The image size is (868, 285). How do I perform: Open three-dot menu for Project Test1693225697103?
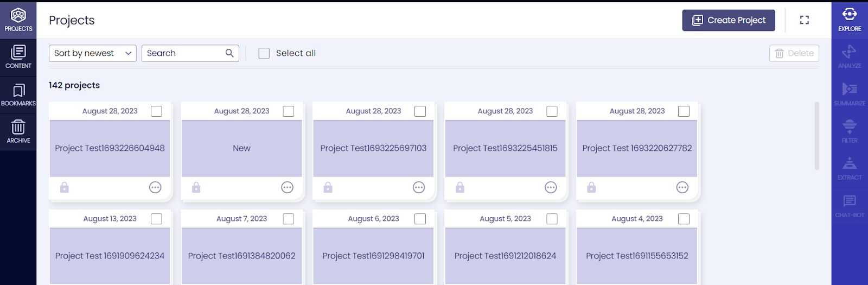tap(419, 188)
